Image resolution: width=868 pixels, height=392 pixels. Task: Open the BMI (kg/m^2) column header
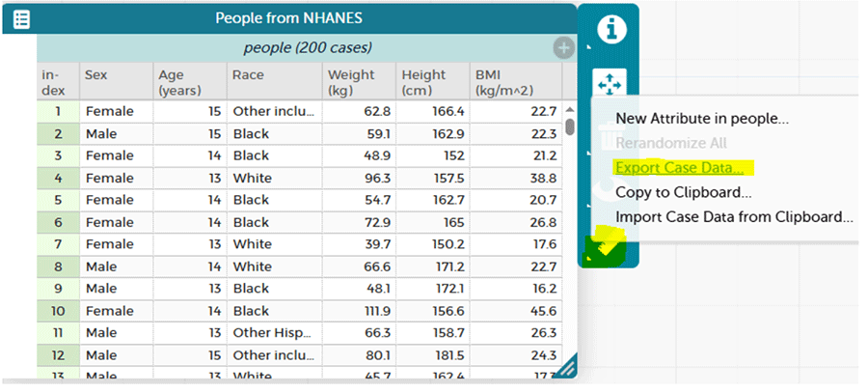point(516,82)
